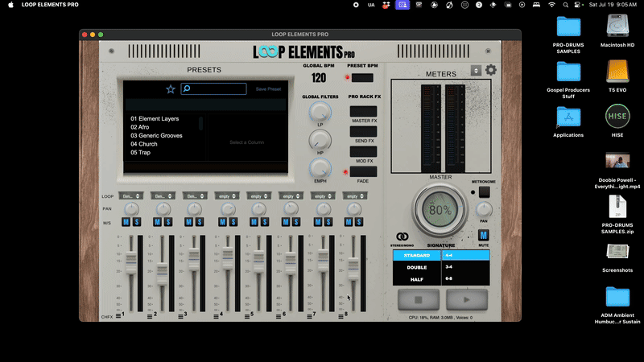Mute channel 6

(286, 222)
